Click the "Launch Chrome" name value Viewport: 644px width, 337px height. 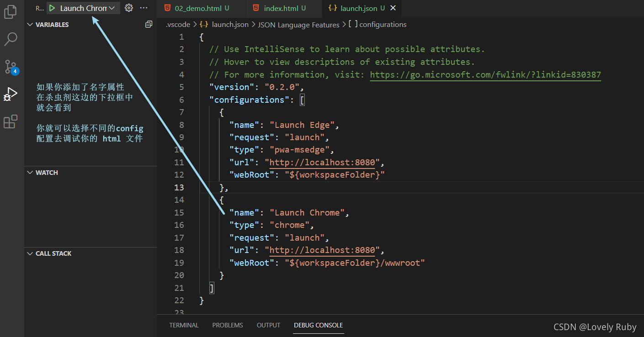coord(307,212)
